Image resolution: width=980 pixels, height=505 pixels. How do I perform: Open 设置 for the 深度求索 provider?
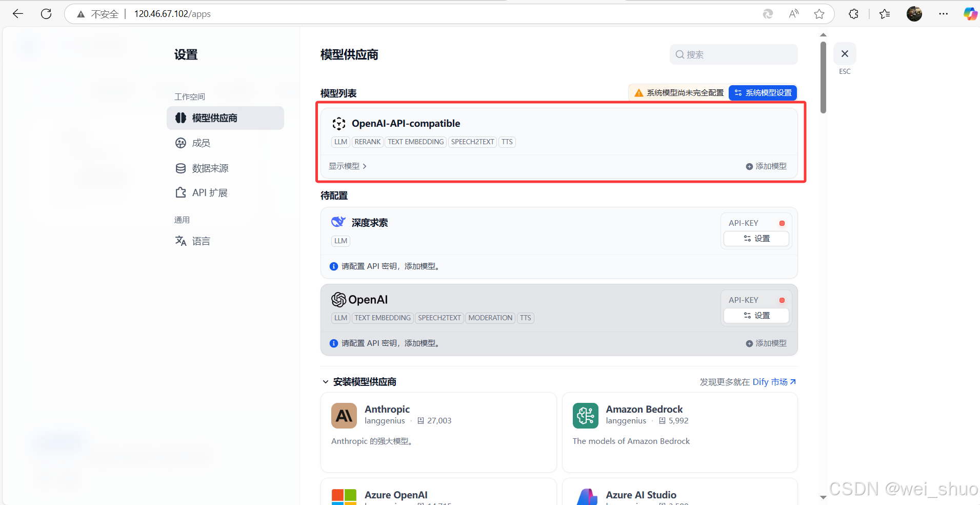(756, 238)
